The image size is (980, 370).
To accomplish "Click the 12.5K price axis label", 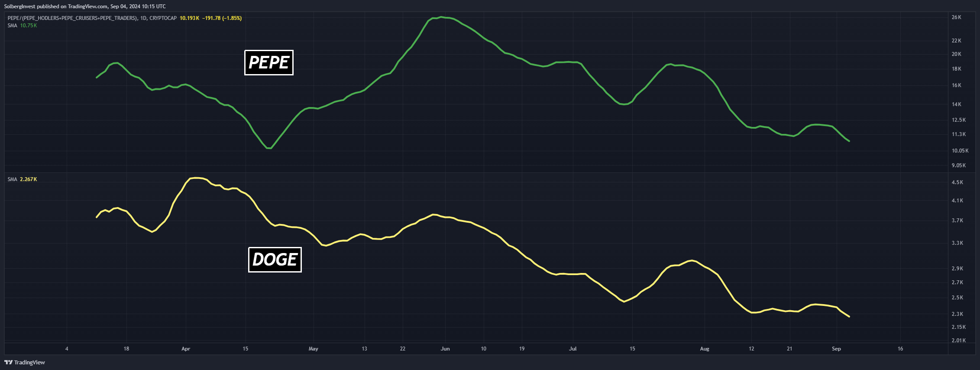I will pyautogui.click(x=959, y=120).
